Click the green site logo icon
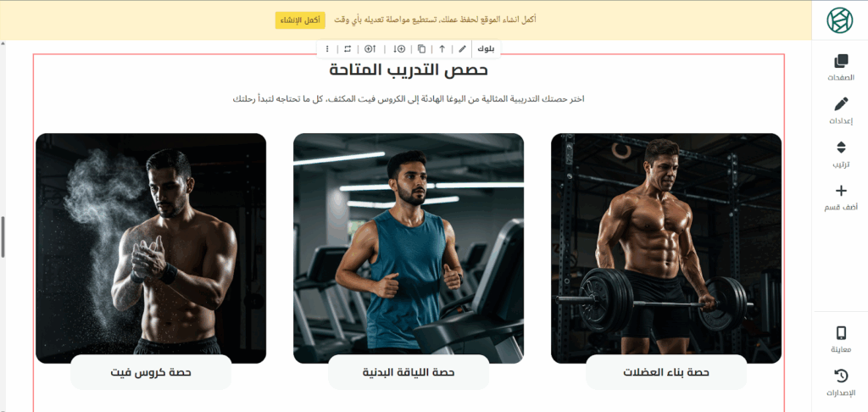 [840, 20]
